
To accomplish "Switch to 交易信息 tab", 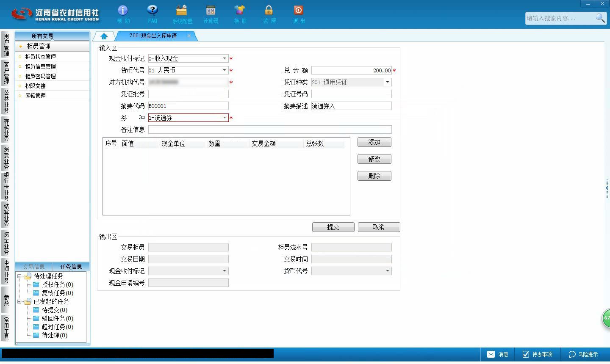I will coord(34,267).
